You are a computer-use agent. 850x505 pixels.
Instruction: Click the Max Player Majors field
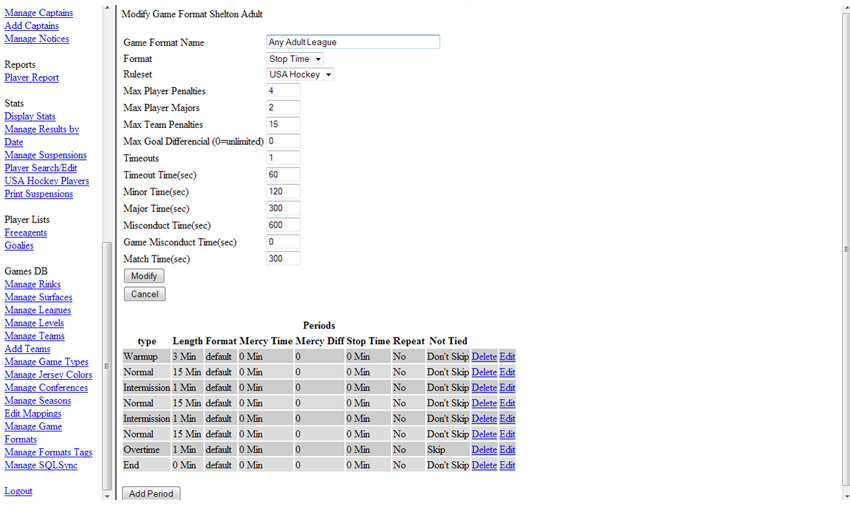(x=283, y=108)
